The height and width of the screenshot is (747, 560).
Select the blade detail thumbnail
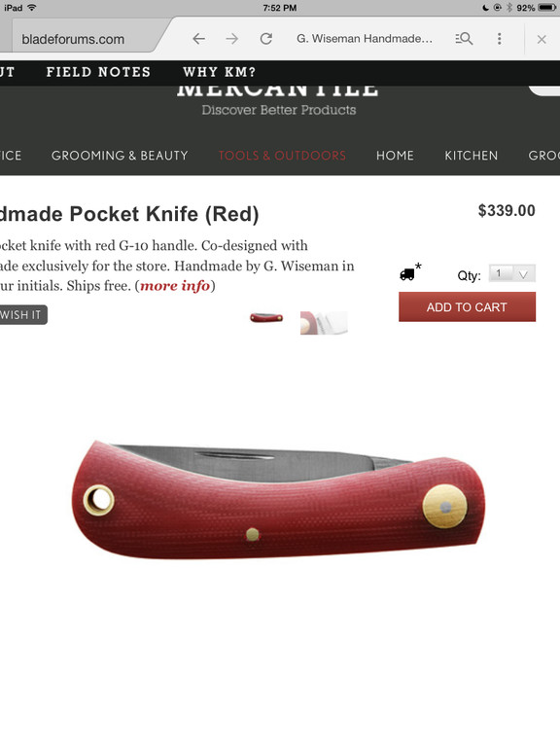tap(324, 323)
